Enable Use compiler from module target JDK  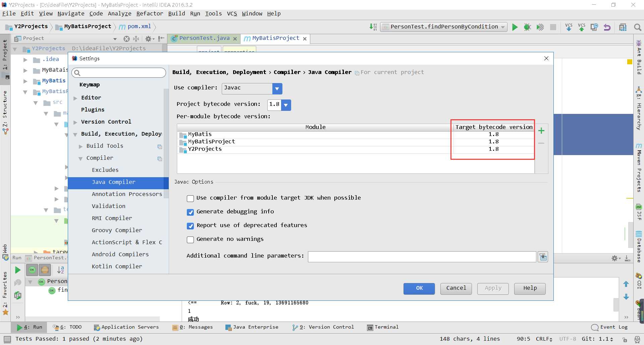[x=190, y=198]
